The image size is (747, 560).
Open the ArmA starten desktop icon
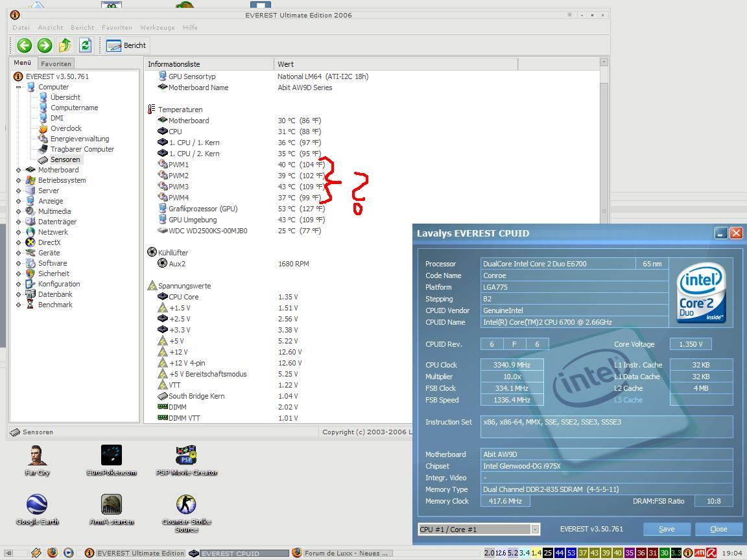112,509
